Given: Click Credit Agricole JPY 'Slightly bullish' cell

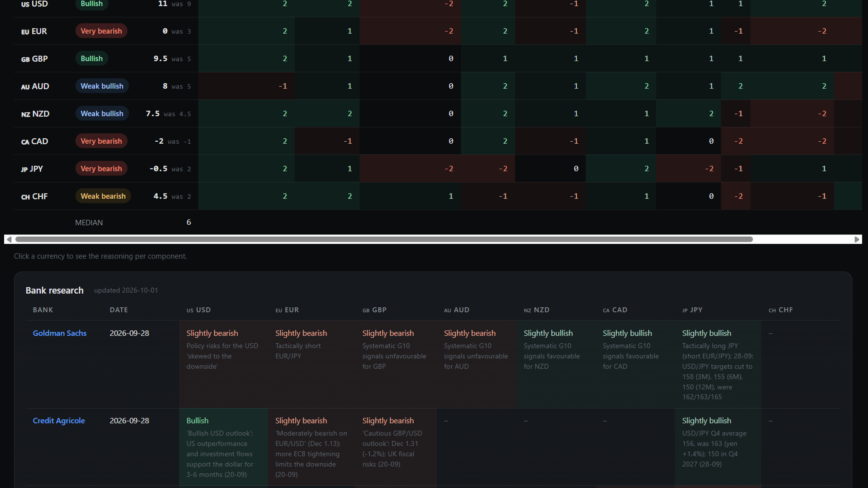Looking at the screenshot, I should [x=718, y=447].
